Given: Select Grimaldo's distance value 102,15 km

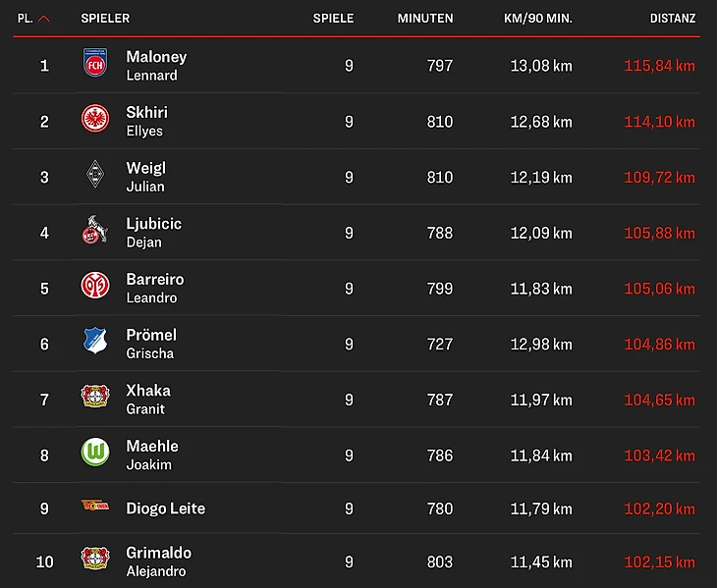Looking at the screenshot, I should [x=659, y=562].
